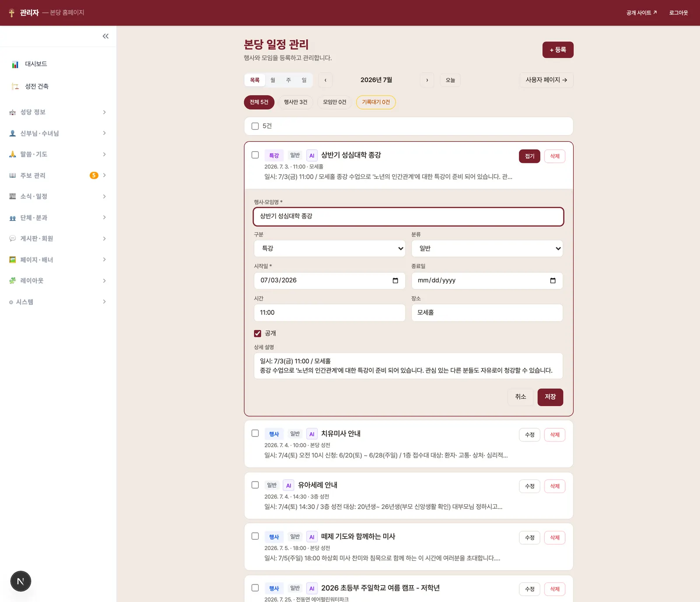Open the 분류 dropdown showing 일반
Image resolution: width=700 pixels, height=602 pixels.
[487, 248]
